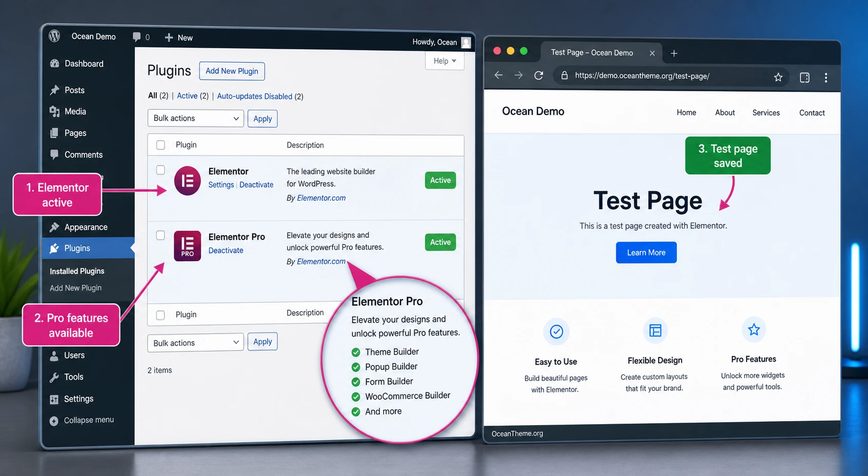
Task: Open the comments bubble icon in admin bar
Action: (x=136, y=37)
